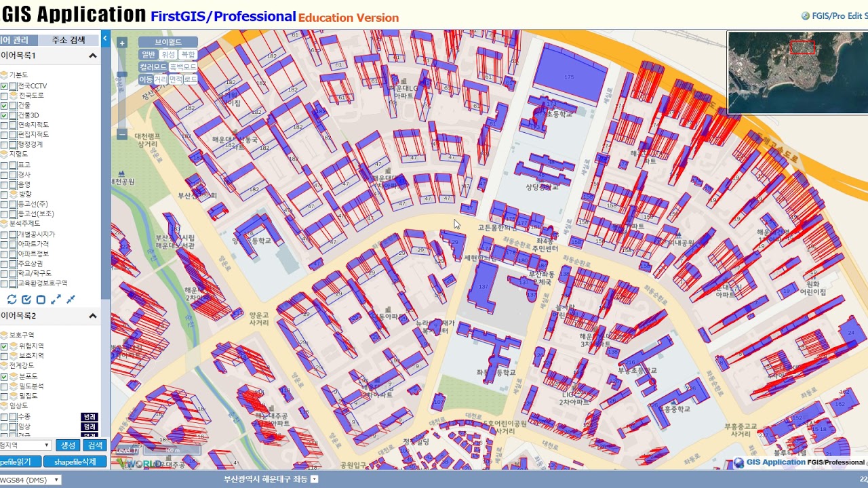Collapse the 레이어목록1 section chevron
The height and width of the screenshot is (488, 868).
point(93,56)
